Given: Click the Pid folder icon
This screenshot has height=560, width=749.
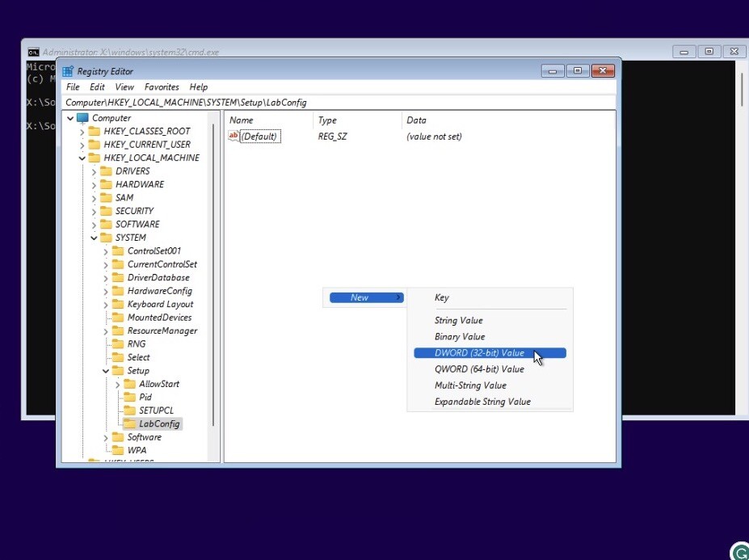Looking at the screenshot, I should click(129, 397).
